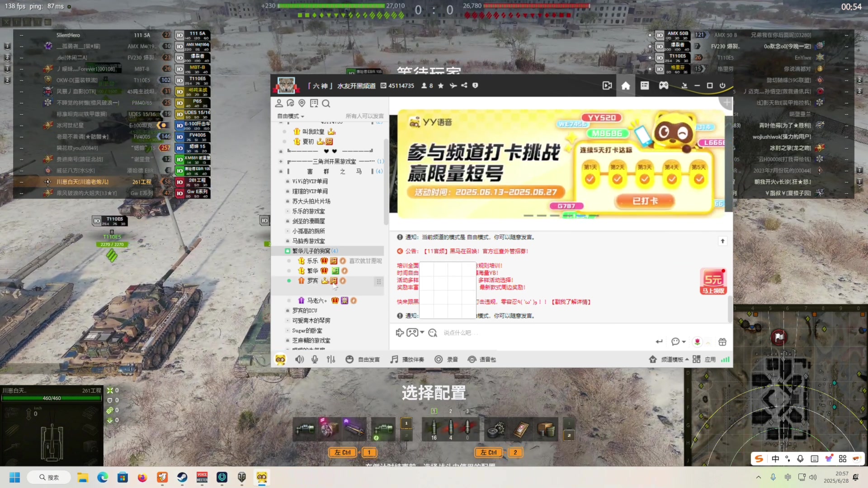Go to the YY channel home tab
The height and width of the screenshot is (488, 868).
(626, 86)
